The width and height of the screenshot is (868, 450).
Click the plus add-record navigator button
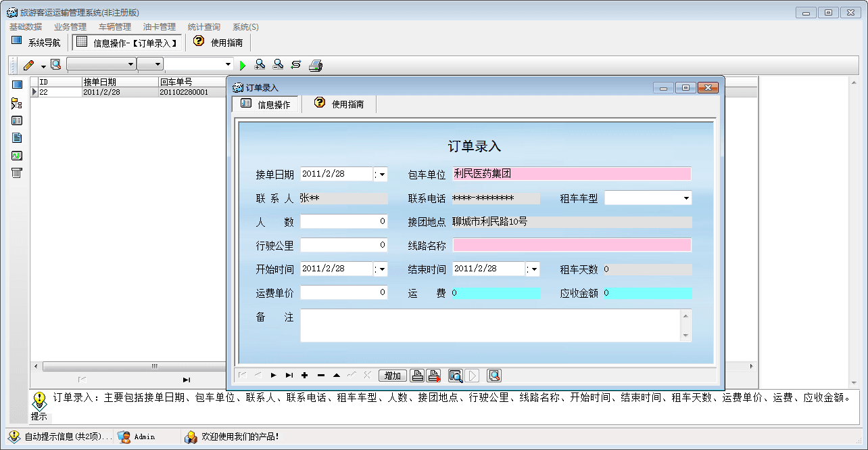pyautogui.click(x=305, y=376)
